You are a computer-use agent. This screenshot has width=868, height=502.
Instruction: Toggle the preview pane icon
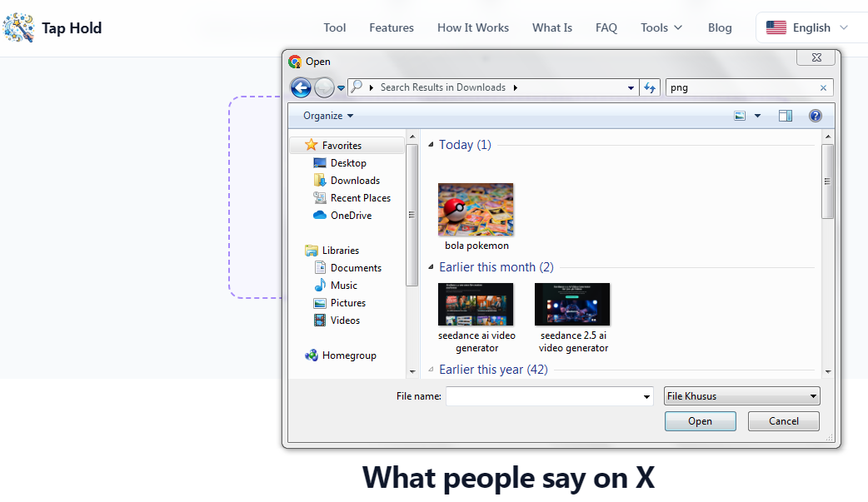pyautogui.click(x=785, y=116)
